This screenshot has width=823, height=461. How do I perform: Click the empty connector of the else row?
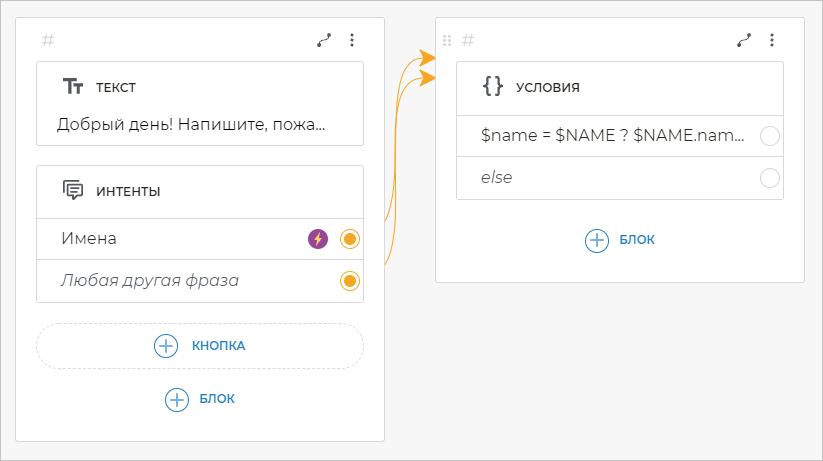(769, 178)
